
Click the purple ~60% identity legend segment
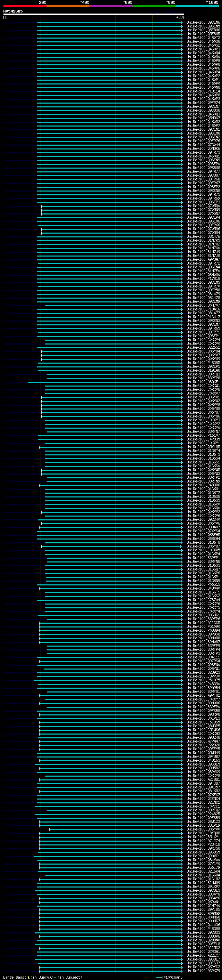(111, 6)
